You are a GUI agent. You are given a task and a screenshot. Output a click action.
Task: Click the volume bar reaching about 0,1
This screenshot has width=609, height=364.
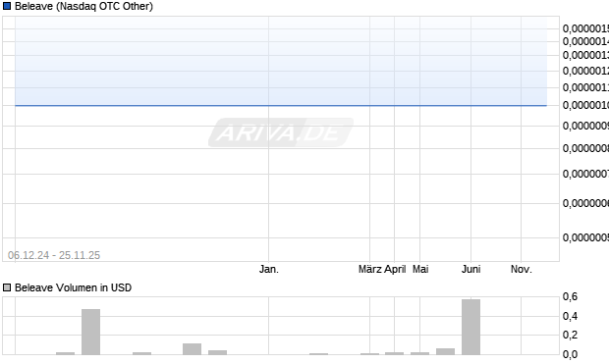(192, 349)
